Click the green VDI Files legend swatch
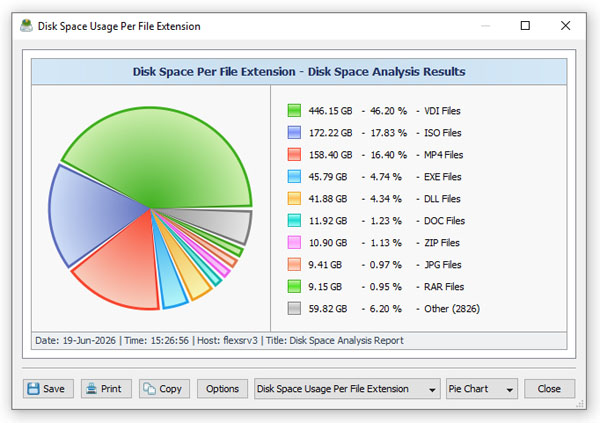This screenshot has width=600, height=423. tap(294, 110)
